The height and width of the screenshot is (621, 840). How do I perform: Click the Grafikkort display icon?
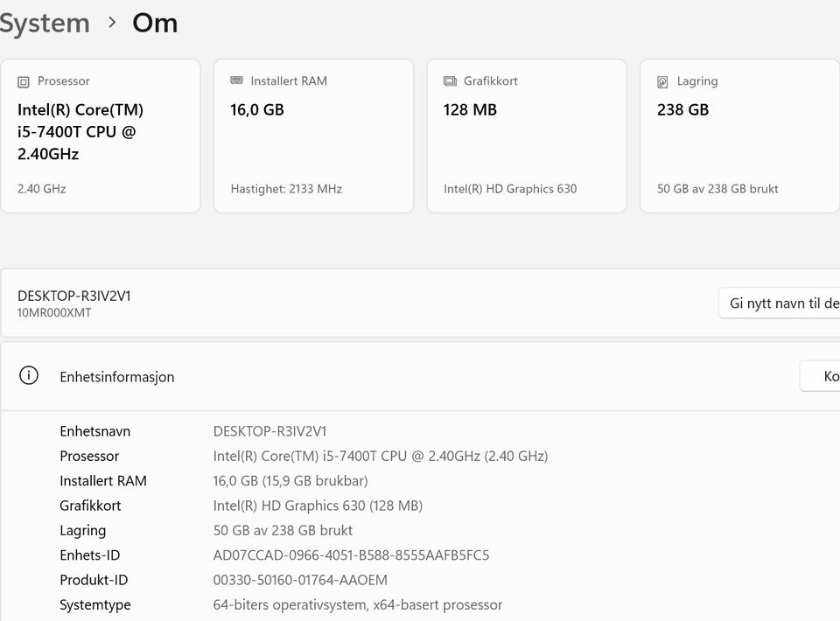[450, 81]
